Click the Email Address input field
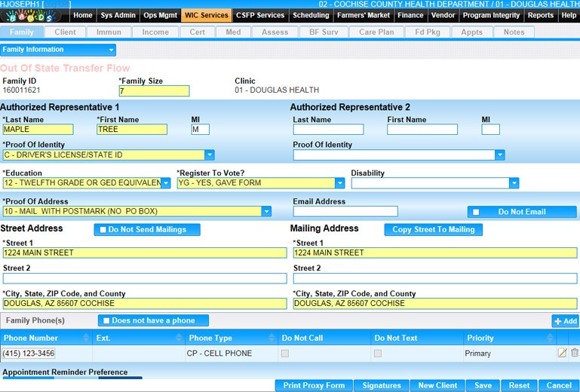This screenshot has width=580, height=392. pos(345,212)
